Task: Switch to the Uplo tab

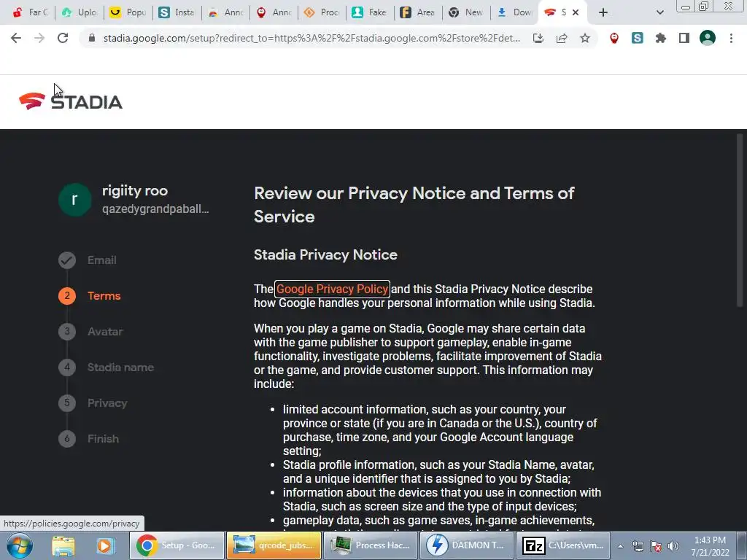Action: [79, 12]
